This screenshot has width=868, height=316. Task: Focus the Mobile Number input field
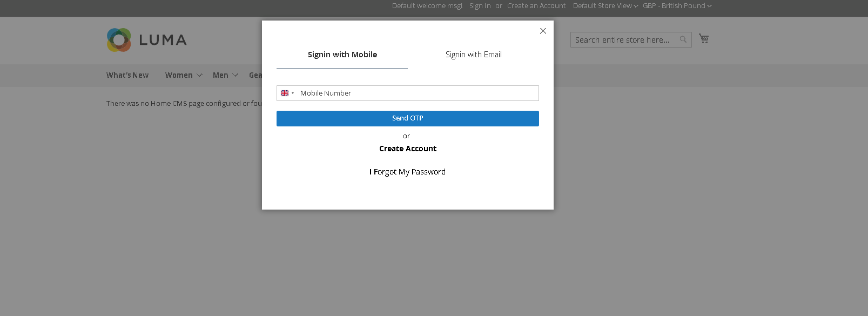tap(416, 93)
